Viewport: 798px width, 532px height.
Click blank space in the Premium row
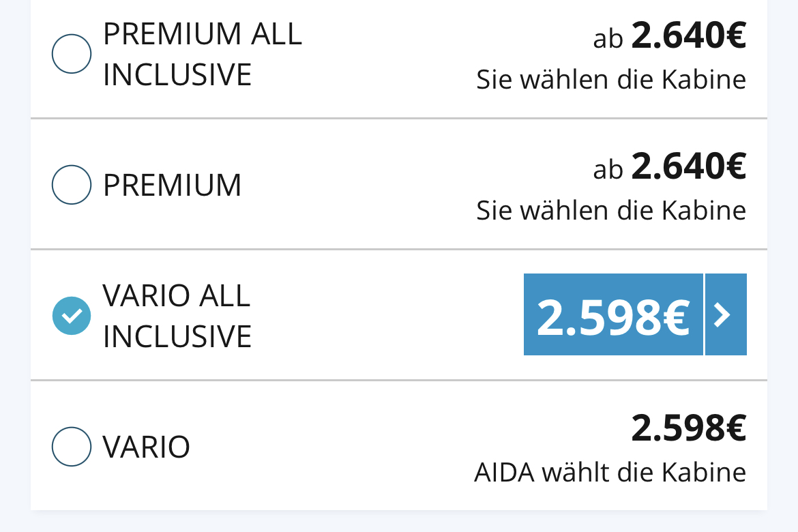pos(356,185)
